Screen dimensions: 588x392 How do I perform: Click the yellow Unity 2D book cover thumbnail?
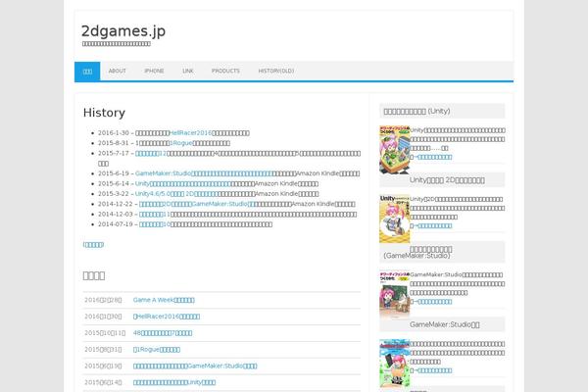(395, 219)
